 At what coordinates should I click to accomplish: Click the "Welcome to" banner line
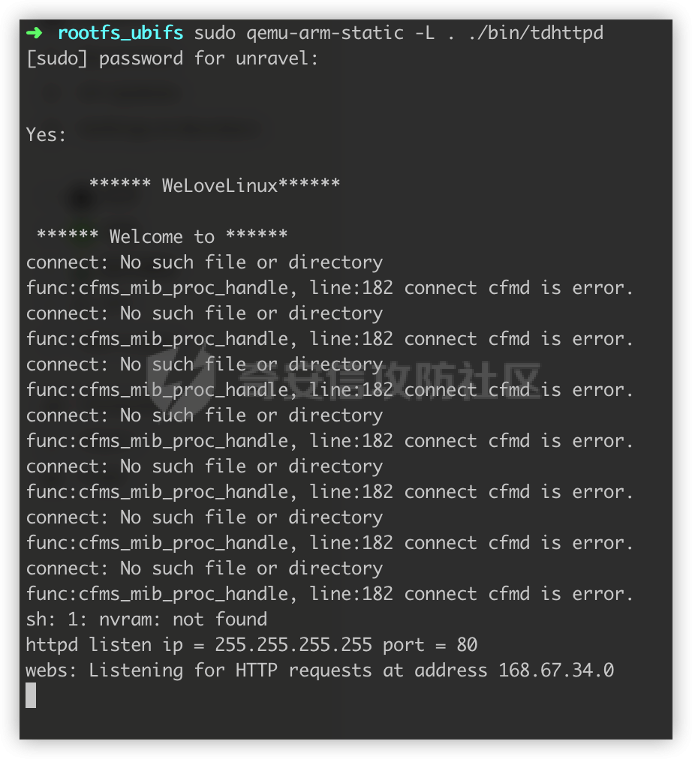coord(162,237)
